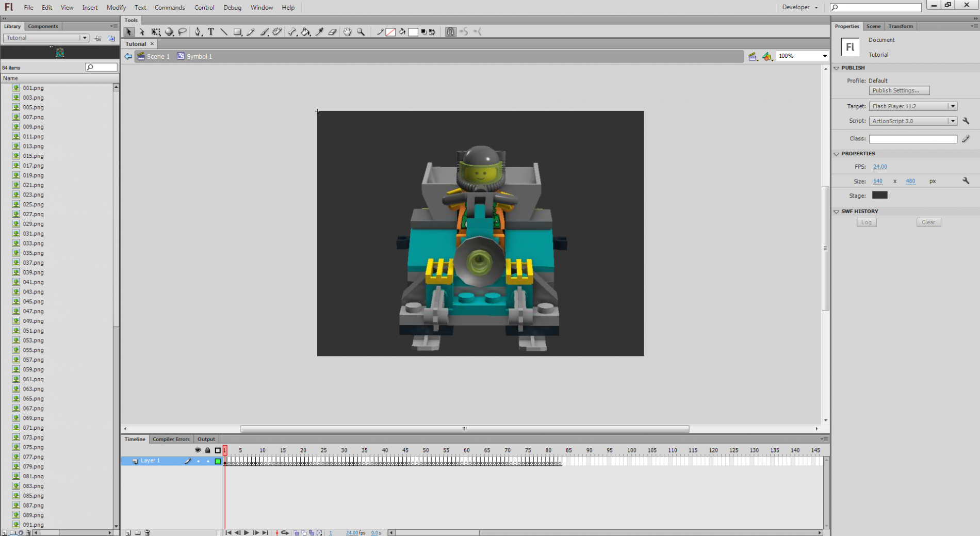The height and width of the screenshot is (536, 980).
Task: Select the Pen tool
Action: pyautogui.click(x=198, y=32)
